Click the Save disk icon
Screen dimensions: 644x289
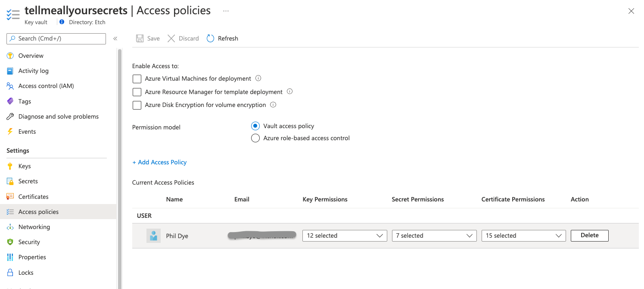140,38
